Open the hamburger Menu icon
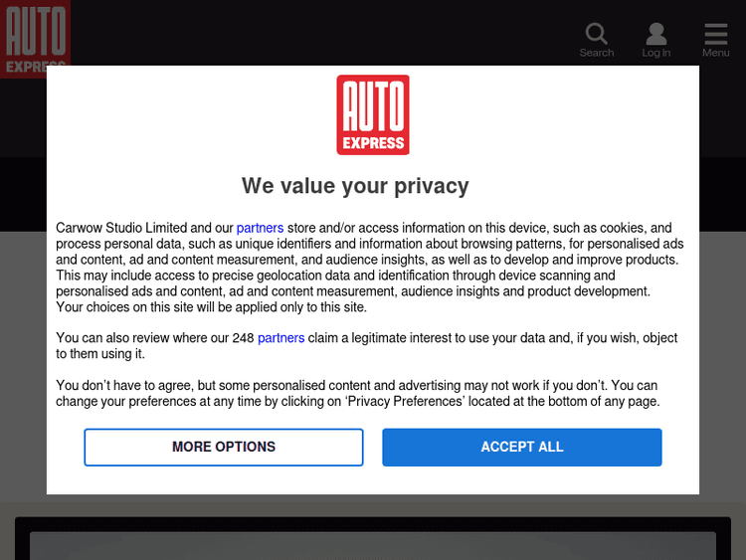 [x=716, y=34]
